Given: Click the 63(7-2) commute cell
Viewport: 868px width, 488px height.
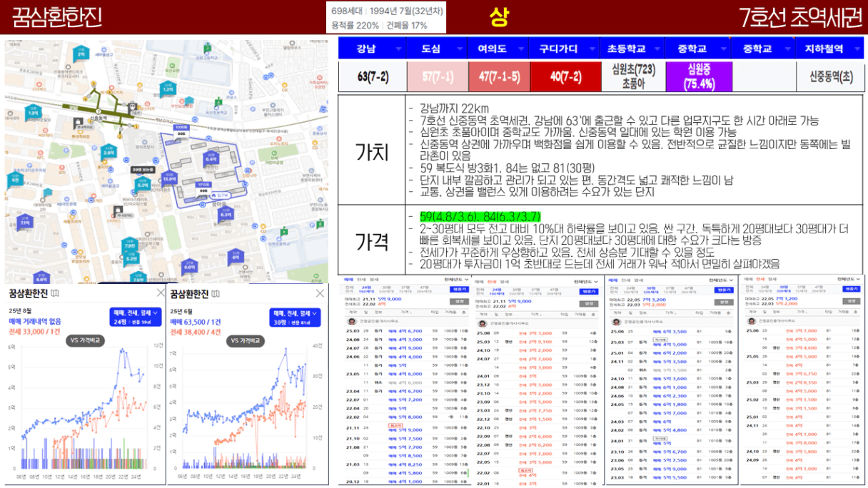Looking at the screenshot, I should point(371,76).
